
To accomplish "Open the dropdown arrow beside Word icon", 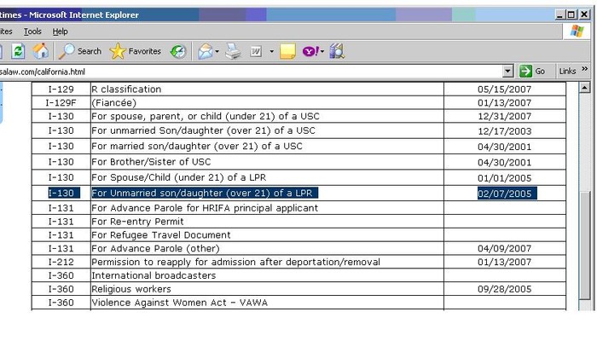I will click(x=272, y=51).
